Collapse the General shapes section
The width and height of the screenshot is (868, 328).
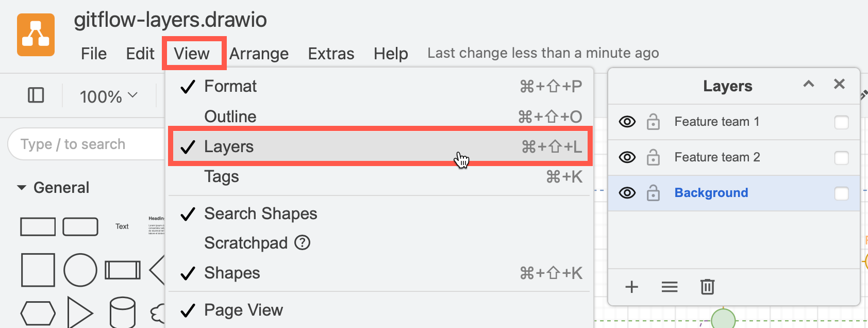[22, 187]
